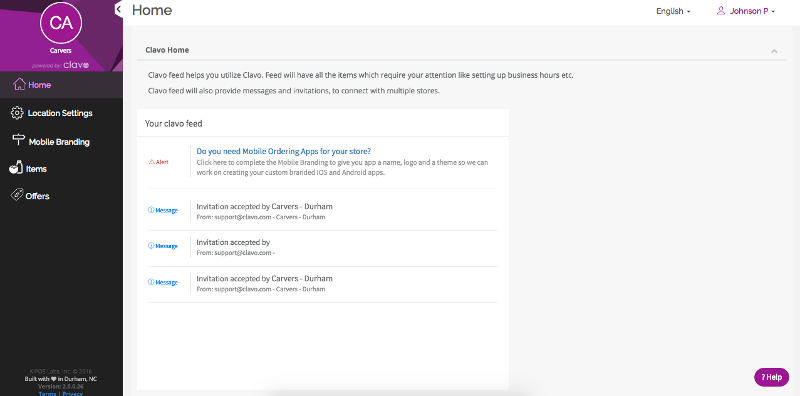Open the Johnson P account dropdown

[x=752, y=11]
